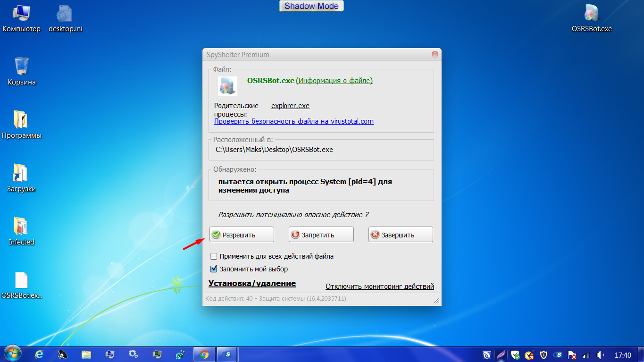Click the Разрешить (Allow) button
The height and width of the screenshot is (362, 644).
tap(242, 235)
